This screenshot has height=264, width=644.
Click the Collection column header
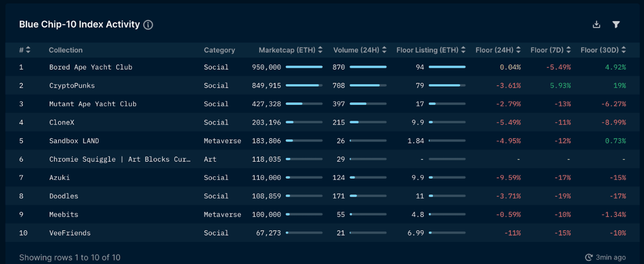point(66,50)
